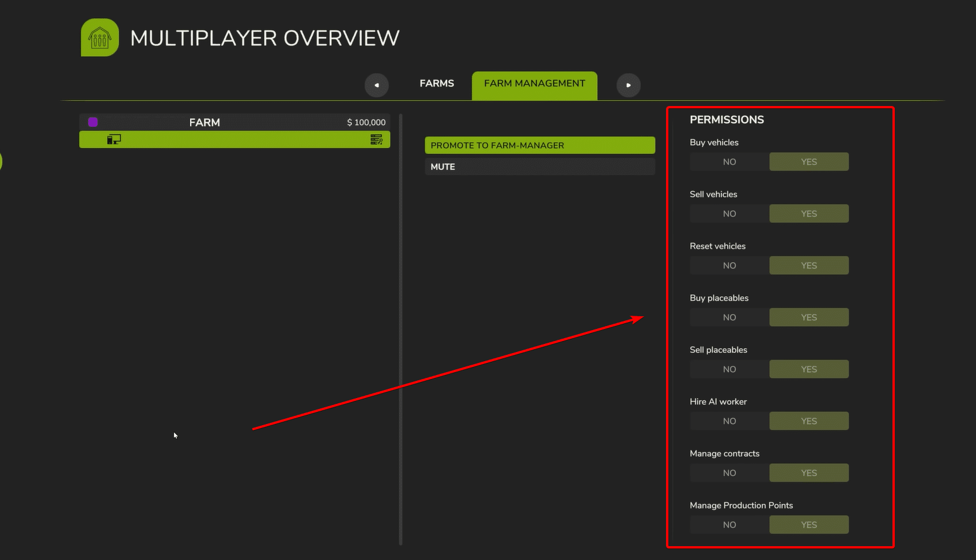This screenshot has height=560, width=976.
Task: Set Reset vehicles to YES
Action: [809, 266]
